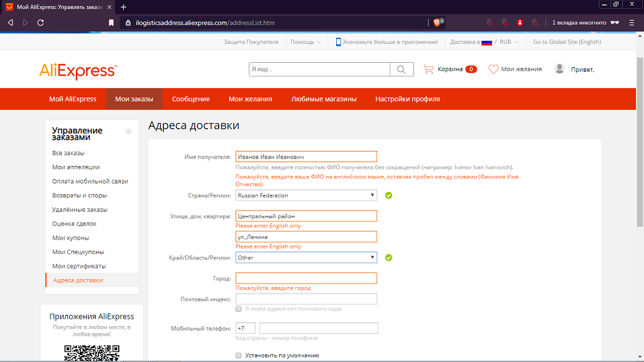This screenshot has width=644, height=362.
Task: Expand the Помощь dropdown menu
Action: [305, 42]
